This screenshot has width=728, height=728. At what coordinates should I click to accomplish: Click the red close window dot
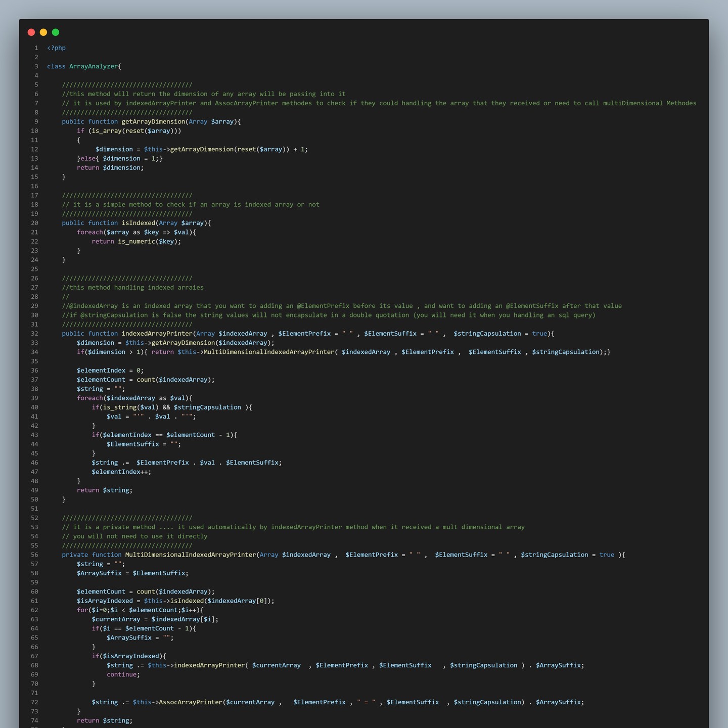(31, 32)
